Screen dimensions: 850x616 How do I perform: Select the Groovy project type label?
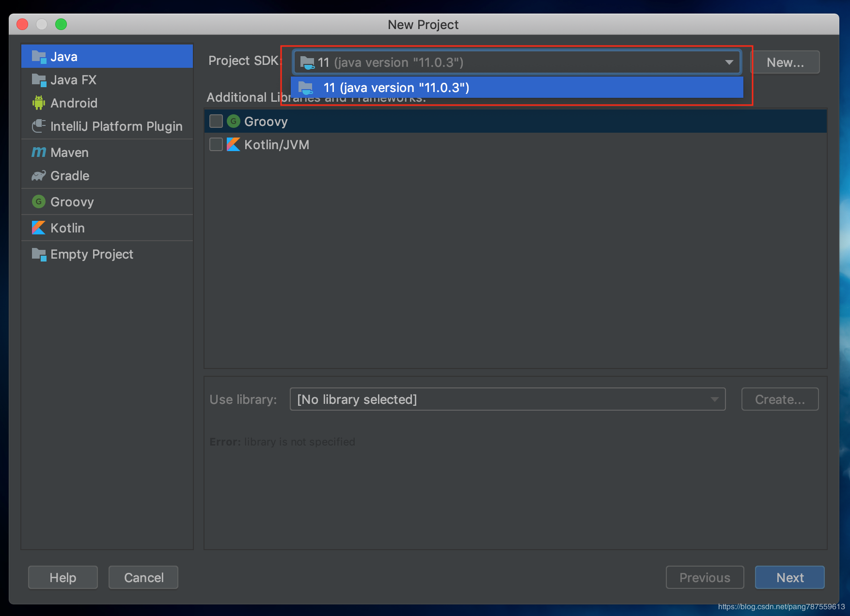coord(72,201)
